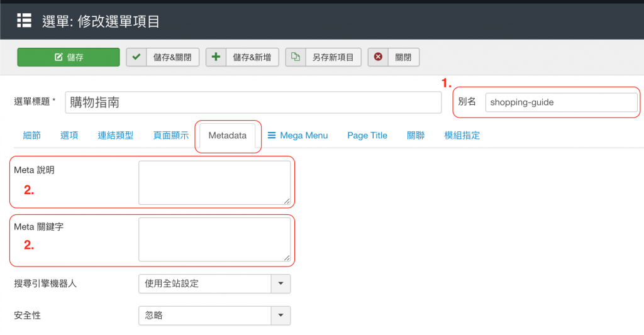Go to the 頁面顯示 tab
Viewport: 644px width, 335px height.
170,135
